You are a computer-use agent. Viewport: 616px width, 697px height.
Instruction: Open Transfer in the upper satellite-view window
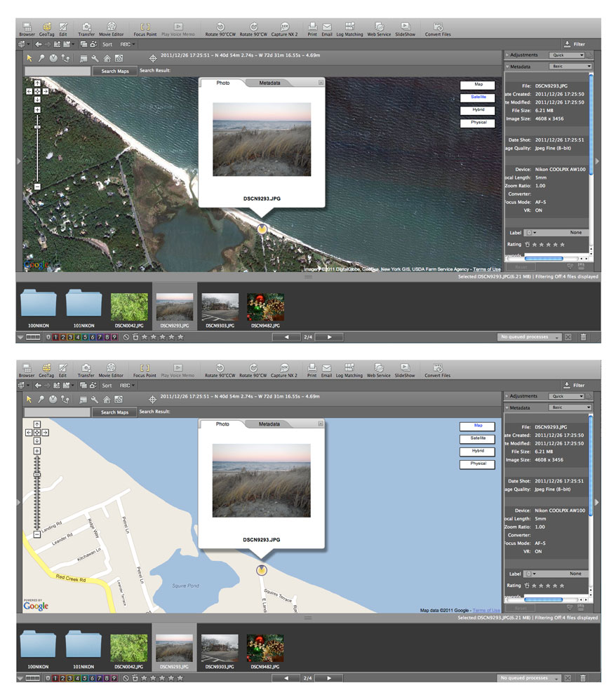[86, 29]
